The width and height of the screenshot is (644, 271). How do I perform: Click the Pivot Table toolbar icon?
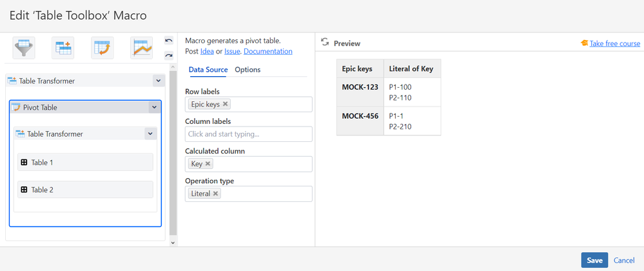pyautogui.click(x=102, y=48)
